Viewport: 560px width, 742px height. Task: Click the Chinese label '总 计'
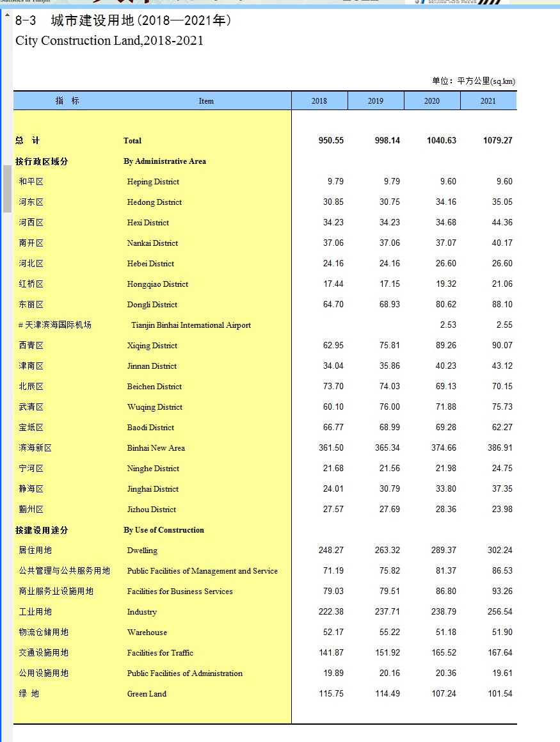pyautogui.click(x=28, y=141)
